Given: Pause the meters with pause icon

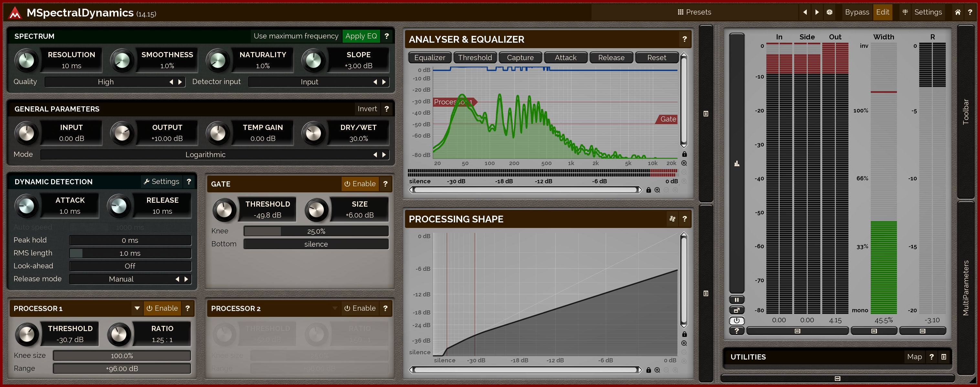Looking at the screenshot, I should pos(737,299).
